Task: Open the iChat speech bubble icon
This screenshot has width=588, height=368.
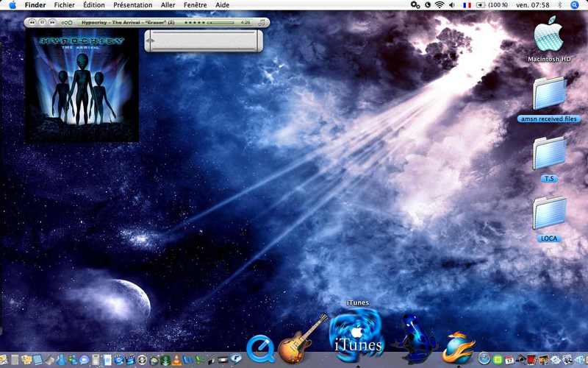Action: click(84, 360)
